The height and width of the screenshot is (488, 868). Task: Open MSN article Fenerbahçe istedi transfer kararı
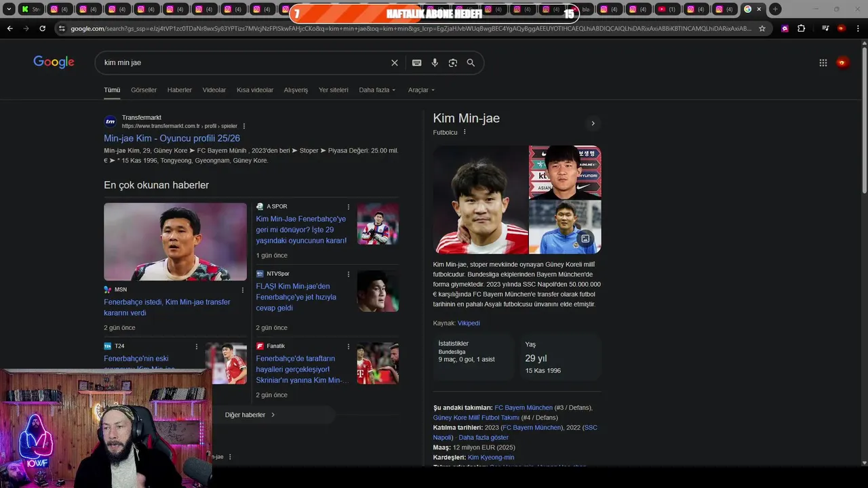(167, 308)
